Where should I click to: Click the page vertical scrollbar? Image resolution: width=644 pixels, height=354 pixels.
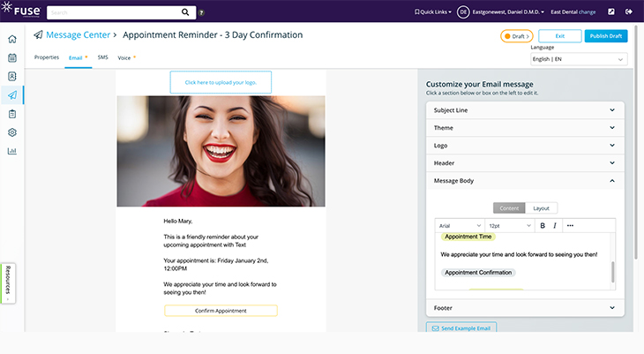[636, 142]
